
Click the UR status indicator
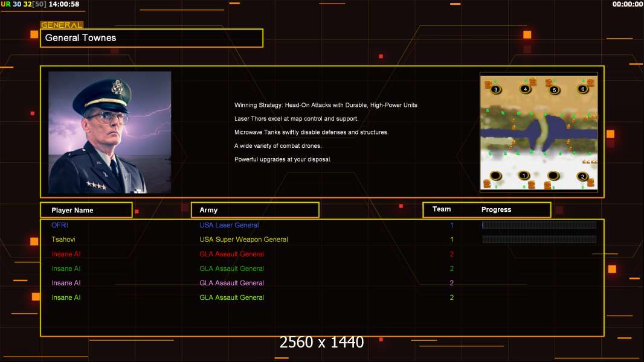coord(6,4)
